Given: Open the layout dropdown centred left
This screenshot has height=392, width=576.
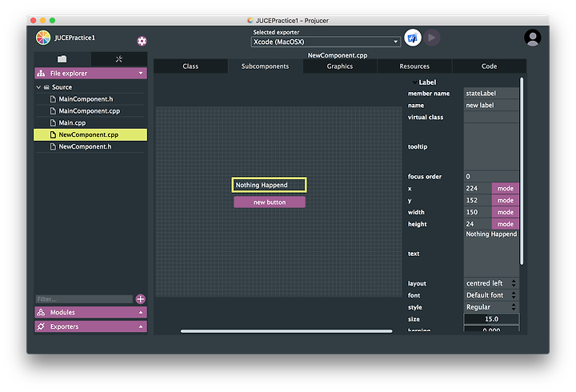Looking at the screenshot, I should coord(491,283).
